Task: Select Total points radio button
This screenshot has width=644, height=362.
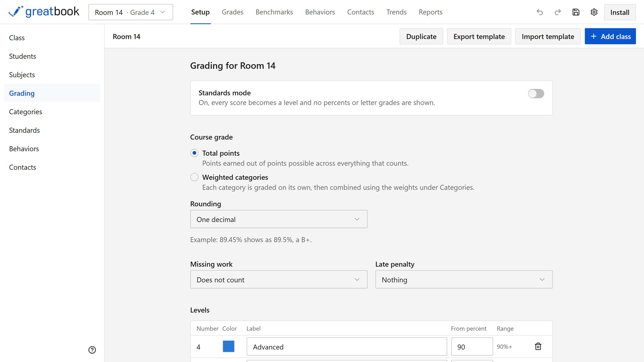Action: [x=194, y=153]
